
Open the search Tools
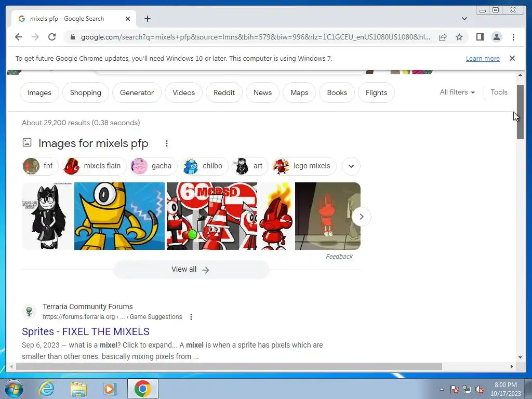point(499,92)
